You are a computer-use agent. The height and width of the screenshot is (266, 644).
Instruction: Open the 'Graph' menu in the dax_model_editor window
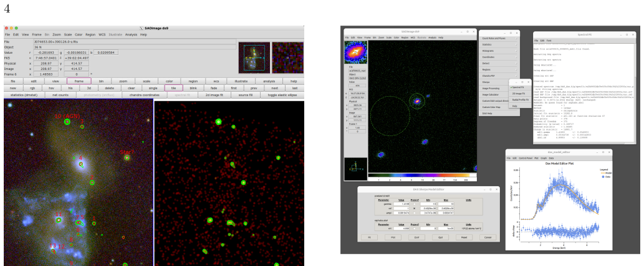tap(543, 158)
